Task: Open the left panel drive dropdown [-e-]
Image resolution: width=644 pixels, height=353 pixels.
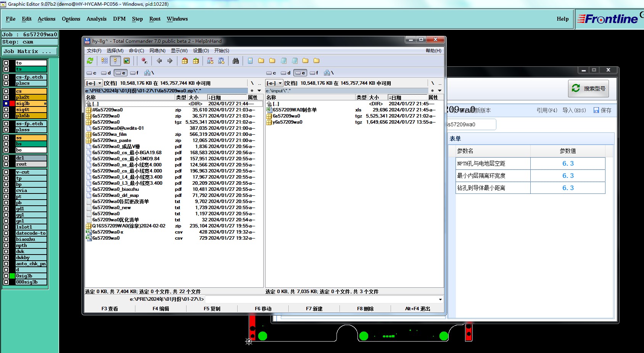Action: 94,83
